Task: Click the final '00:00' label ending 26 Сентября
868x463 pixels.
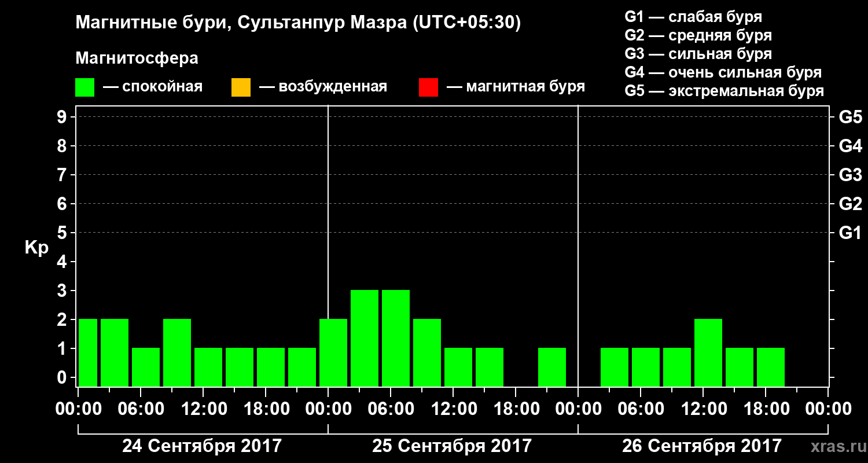Action: 828,409
